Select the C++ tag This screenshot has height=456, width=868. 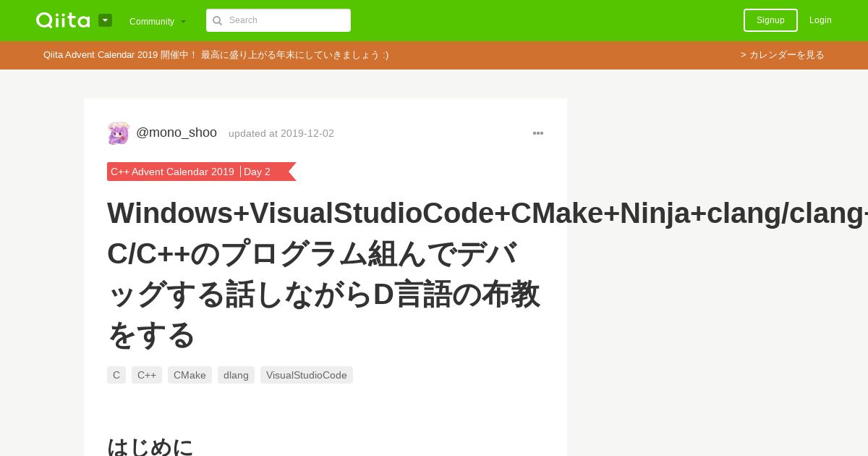click(147, 375)
